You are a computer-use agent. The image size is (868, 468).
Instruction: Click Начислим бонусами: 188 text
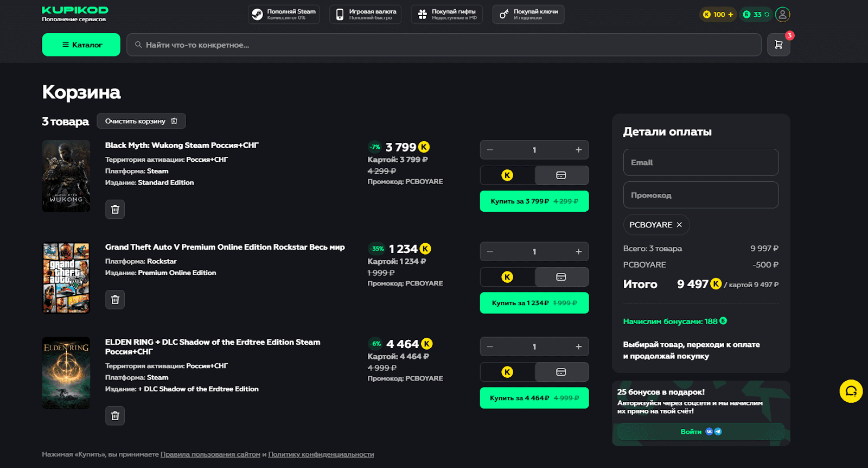pos(675,321)
